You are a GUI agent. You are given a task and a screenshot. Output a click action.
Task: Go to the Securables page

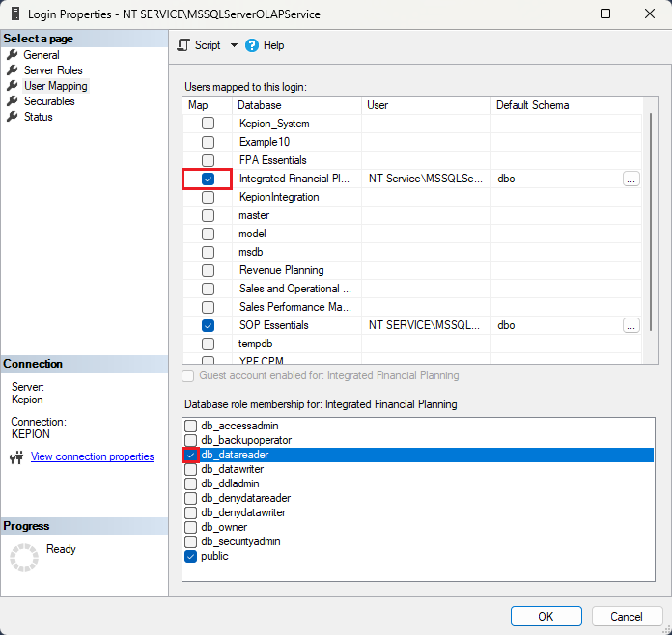49,101
